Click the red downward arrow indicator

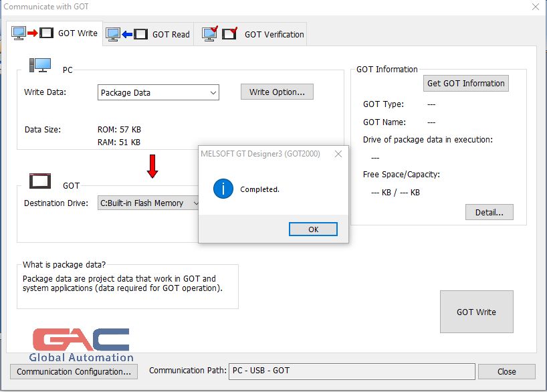pos(152,166)
